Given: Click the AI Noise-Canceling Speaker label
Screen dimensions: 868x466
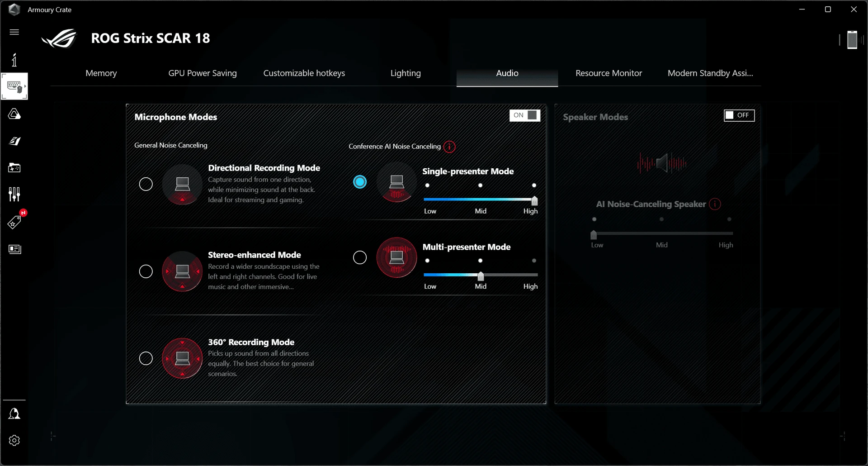Looking at the screenshot, I should (x=651, y=204).
